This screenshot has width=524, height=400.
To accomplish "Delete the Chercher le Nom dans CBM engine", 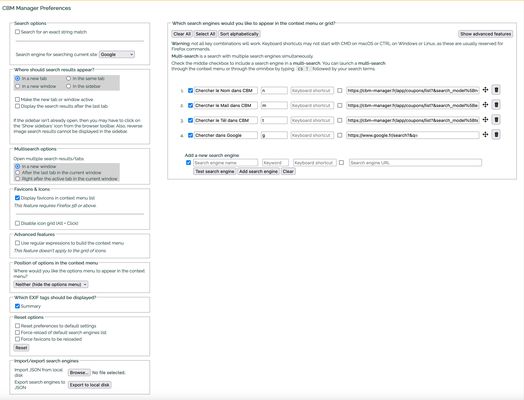I will pos(496,90).
